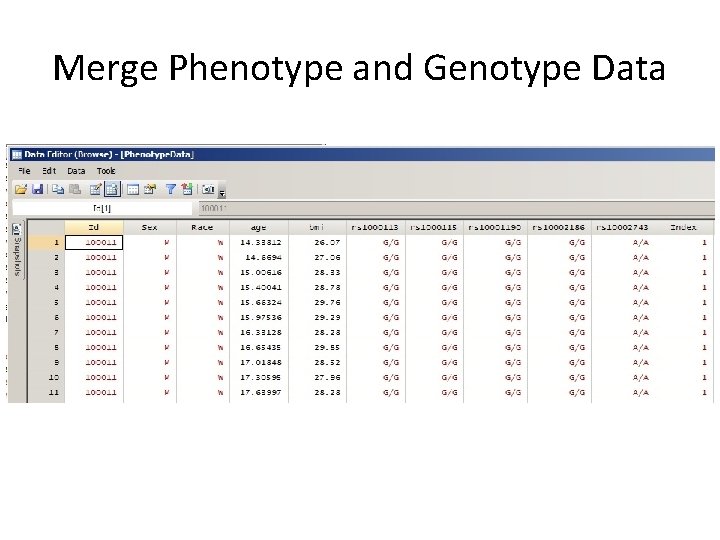
Task: Click the Sex cell in row 3
Action: pyautogui.click(x=167, y=273)
